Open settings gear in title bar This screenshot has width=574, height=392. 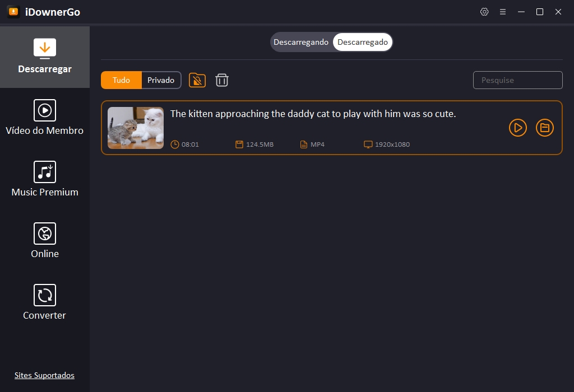tap(484, 12)
